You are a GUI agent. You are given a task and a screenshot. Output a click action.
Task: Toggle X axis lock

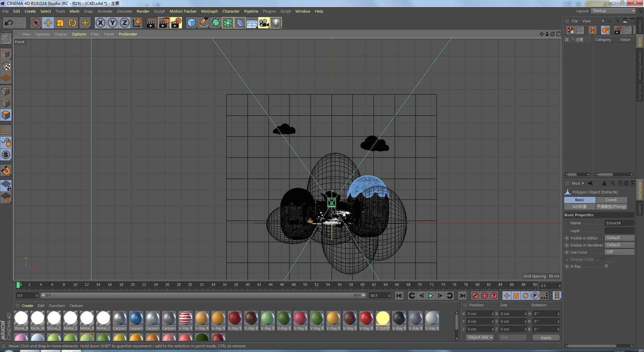point(100,23)
